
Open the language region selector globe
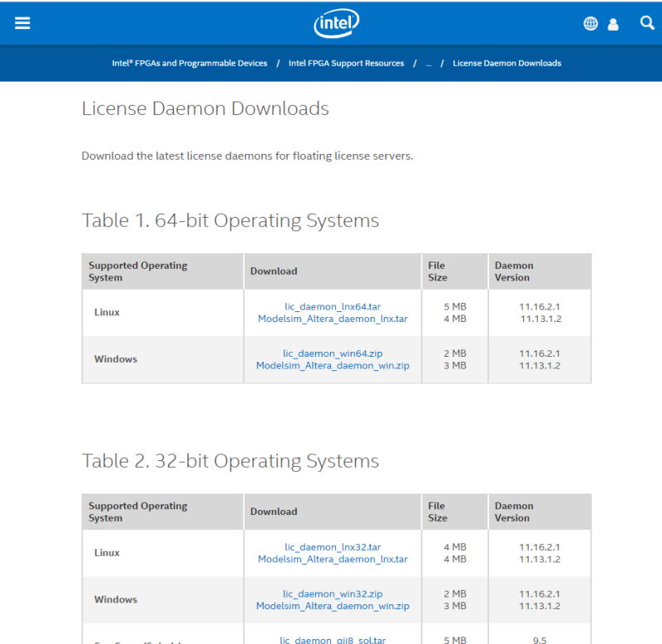coord(590,23)
